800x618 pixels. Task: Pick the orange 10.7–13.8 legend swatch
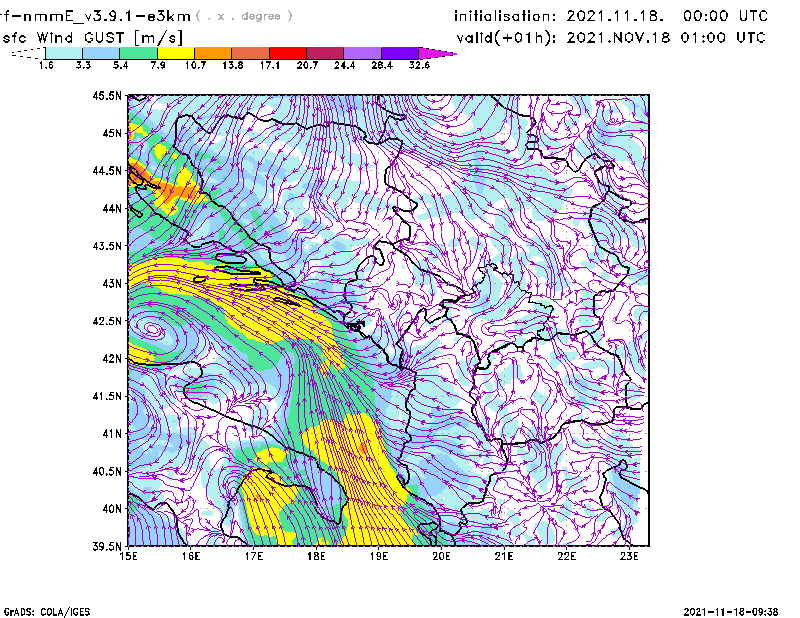(x=213, y=53)
